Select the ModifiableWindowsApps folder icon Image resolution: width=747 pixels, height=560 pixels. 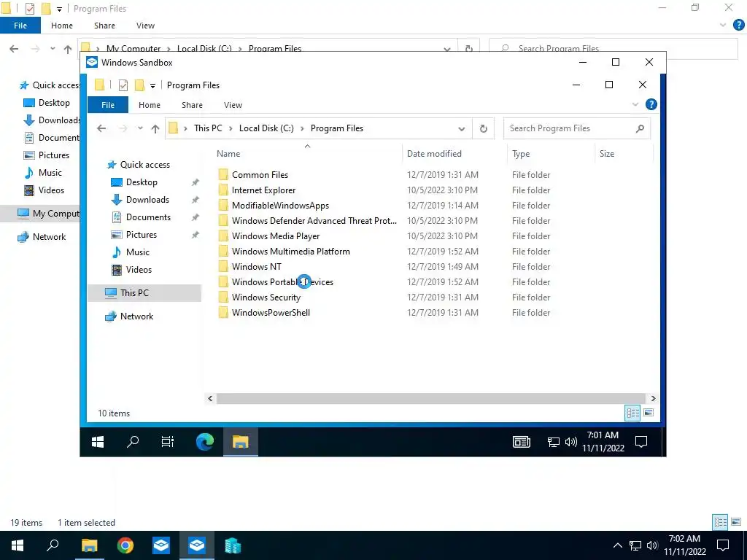(223, 205)
